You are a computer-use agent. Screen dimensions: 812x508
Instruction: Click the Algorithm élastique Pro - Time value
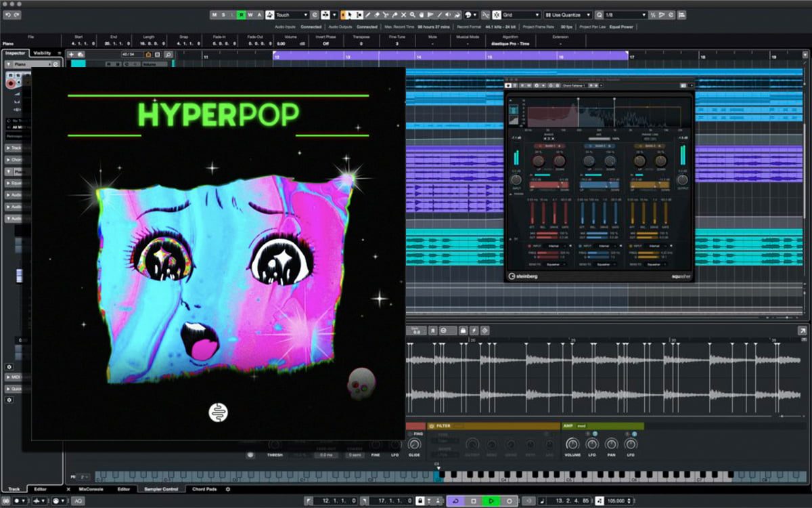(511, 43)
